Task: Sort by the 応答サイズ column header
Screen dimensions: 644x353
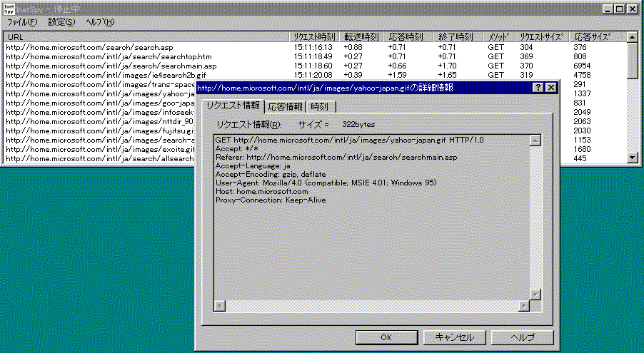Action: click(x=595, y=37)
